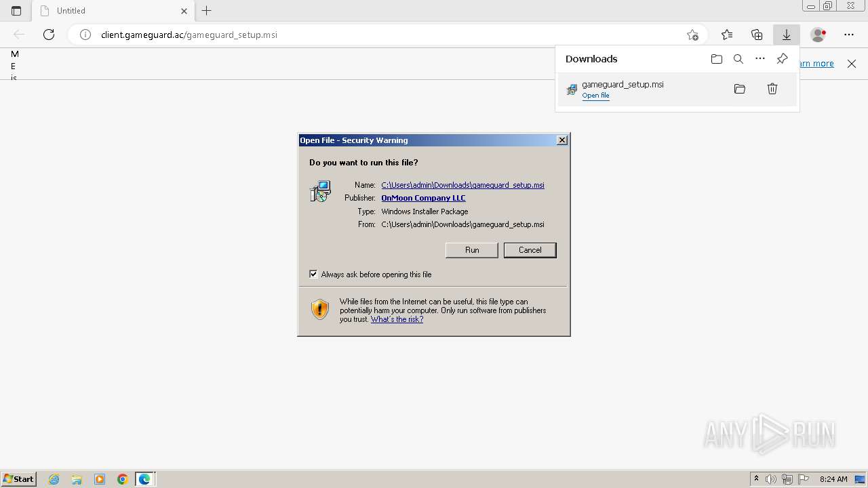Open the Windows Start menu
The image size is (868, 488).
coord(19,479)
